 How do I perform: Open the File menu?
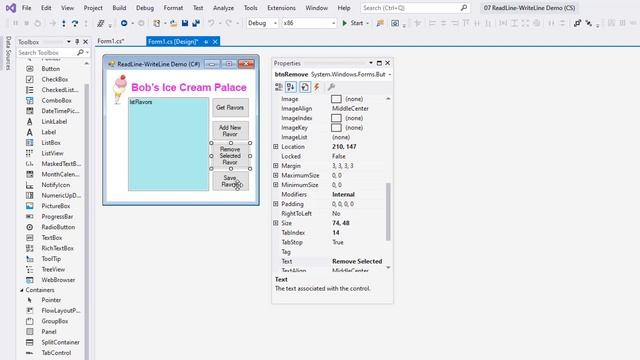click(27, 8)
